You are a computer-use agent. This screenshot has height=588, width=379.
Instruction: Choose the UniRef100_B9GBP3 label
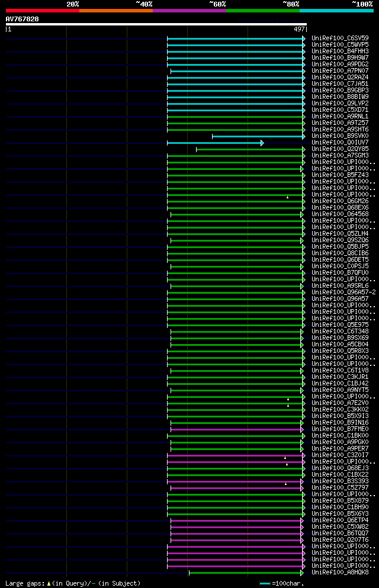click(x=340, y=91)
